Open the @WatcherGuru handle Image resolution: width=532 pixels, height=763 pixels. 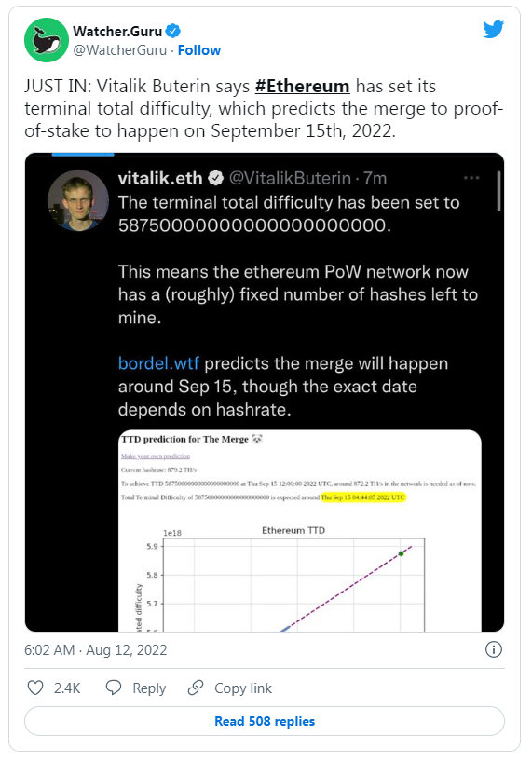coord(120,50)
